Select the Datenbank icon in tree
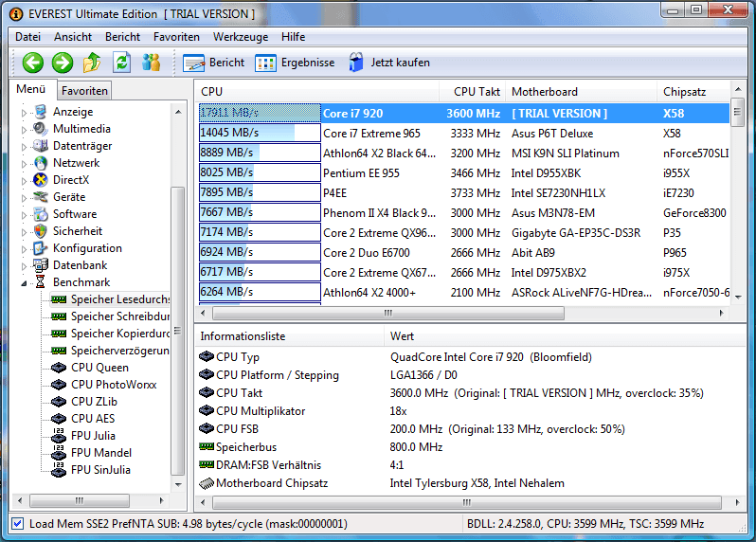 point(41,265)
